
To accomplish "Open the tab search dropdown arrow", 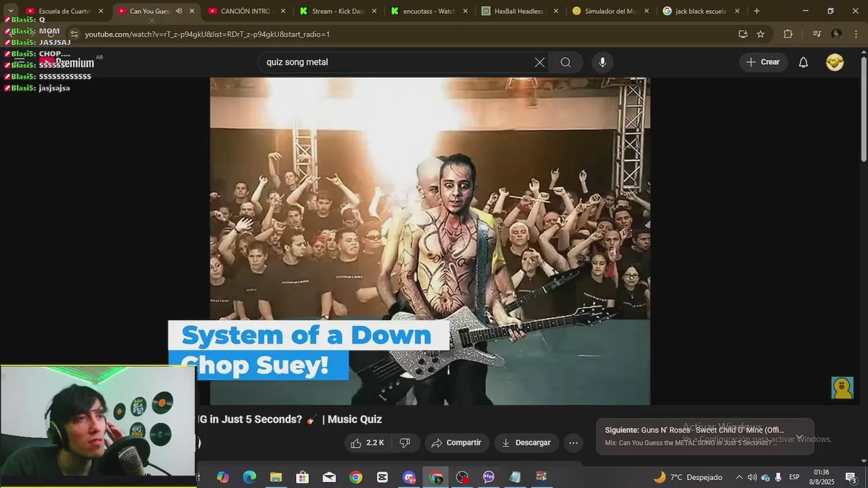I will (10, 11).
